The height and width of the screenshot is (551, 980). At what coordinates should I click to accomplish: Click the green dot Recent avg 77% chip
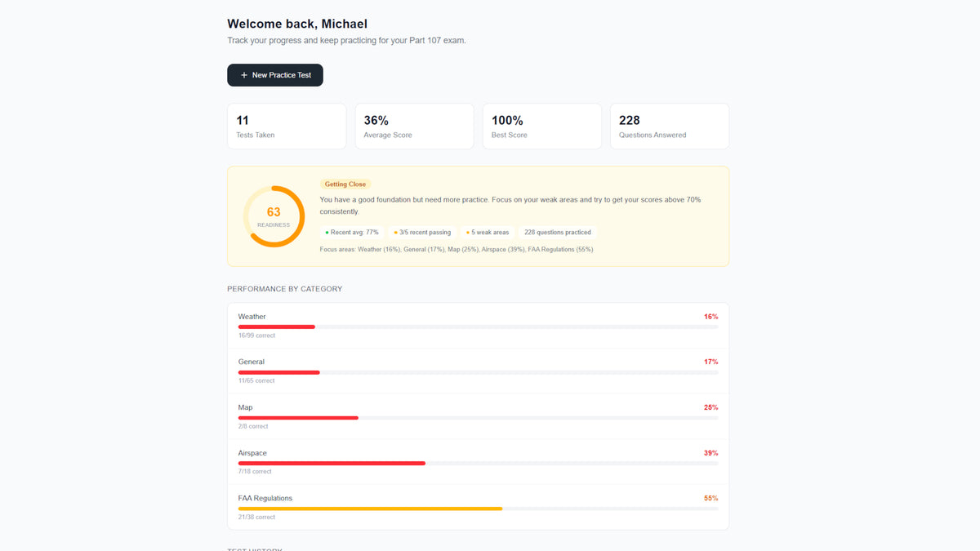coord(352,233)
